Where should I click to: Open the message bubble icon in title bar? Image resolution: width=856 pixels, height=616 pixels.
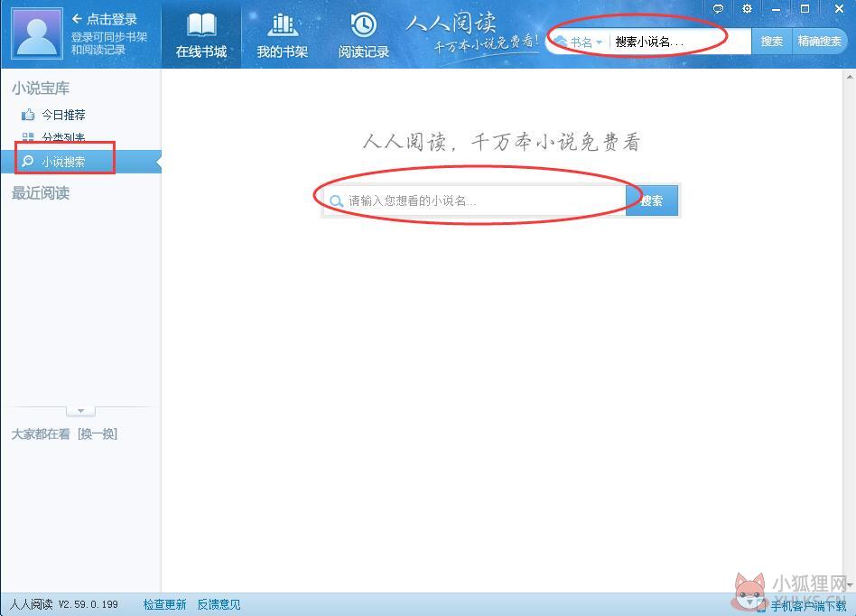click(718, 9)
